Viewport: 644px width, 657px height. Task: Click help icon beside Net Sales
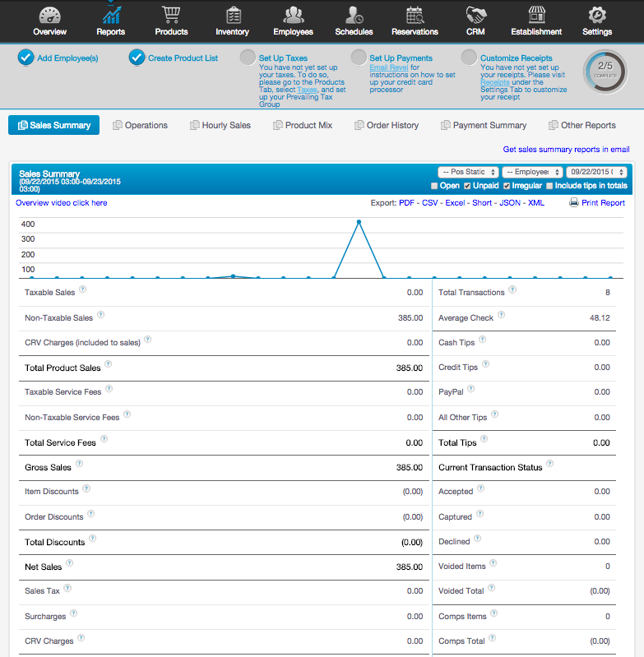(x=70, y=563)
